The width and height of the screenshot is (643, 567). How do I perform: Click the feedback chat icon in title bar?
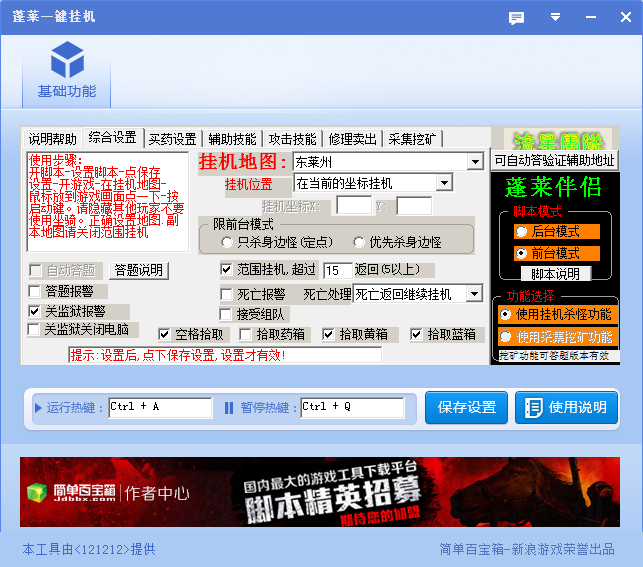click(516, 18)
